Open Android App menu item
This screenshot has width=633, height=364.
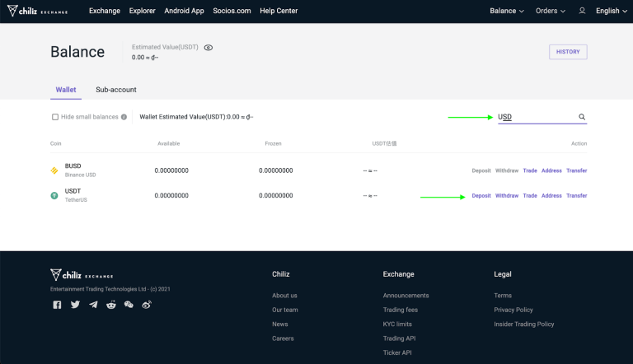point(184,11)
